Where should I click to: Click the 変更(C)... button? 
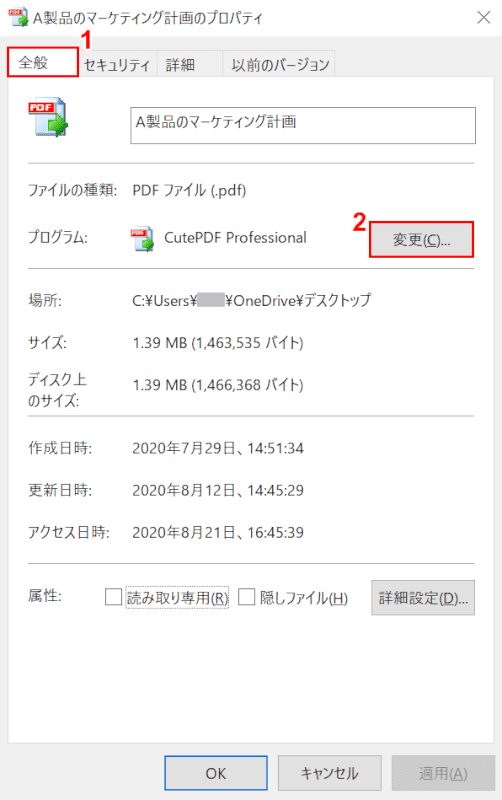(421, 239)
